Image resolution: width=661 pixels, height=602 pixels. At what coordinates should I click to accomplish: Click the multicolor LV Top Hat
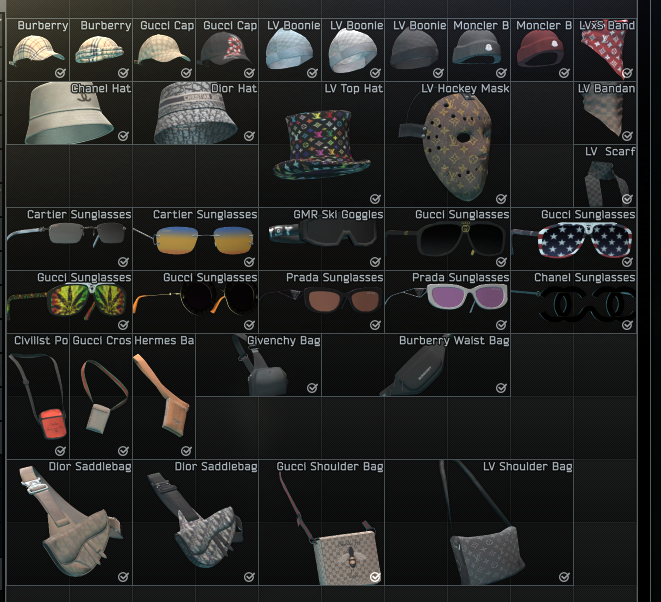point(321,144)
